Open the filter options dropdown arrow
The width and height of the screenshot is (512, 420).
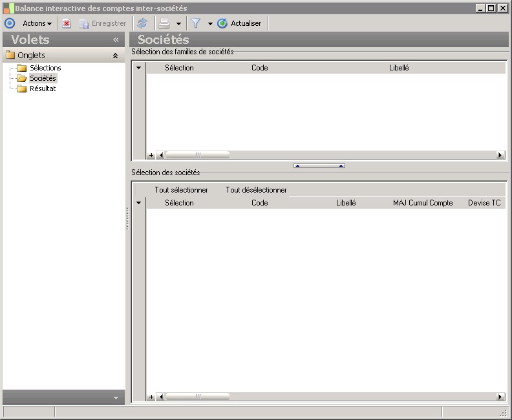click(210, 24)
